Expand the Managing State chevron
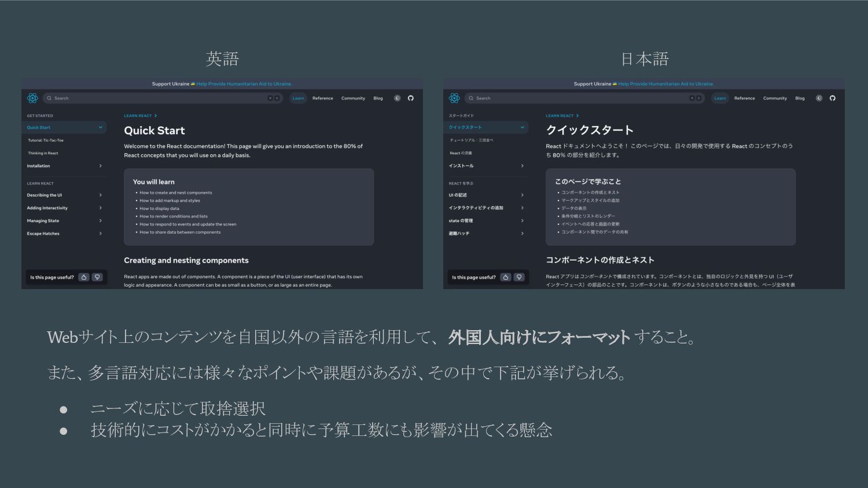This screenshot has width=868, height=488. tap(100, 220)
